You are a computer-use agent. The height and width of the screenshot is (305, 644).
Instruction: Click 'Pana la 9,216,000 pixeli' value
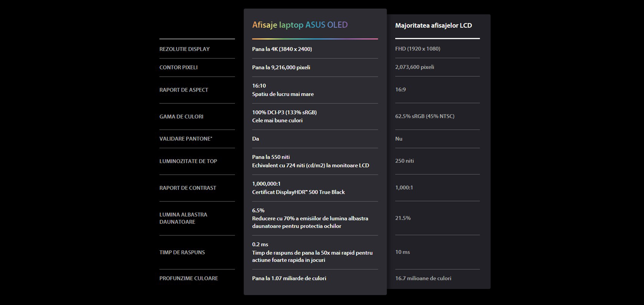[281, 67]
